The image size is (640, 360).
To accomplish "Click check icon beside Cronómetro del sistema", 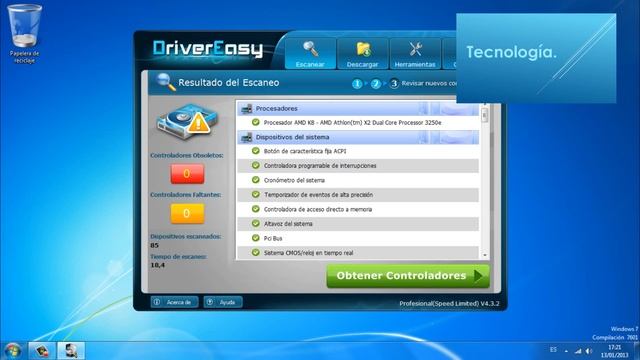I will (256, 180).
